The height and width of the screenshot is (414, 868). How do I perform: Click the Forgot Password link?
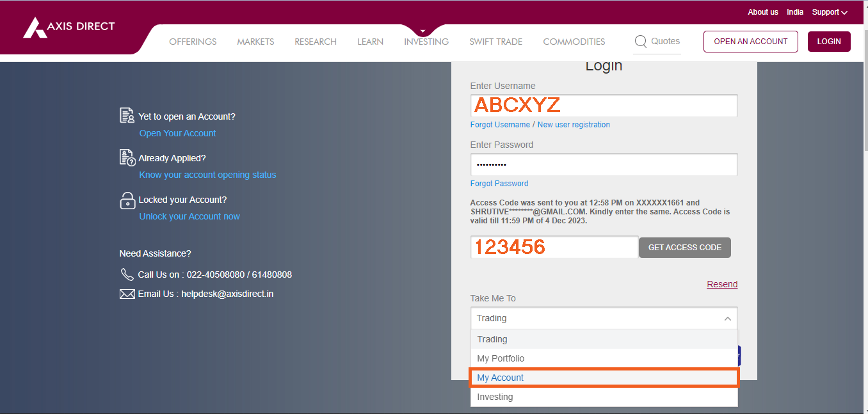[x=499, y=184]
